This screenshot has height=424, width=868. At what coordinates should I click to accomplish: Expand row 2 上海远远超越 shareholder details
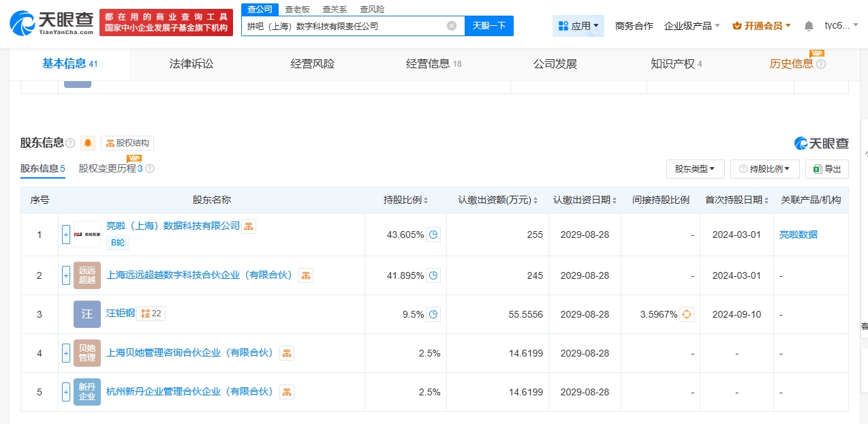coord(66,275)
